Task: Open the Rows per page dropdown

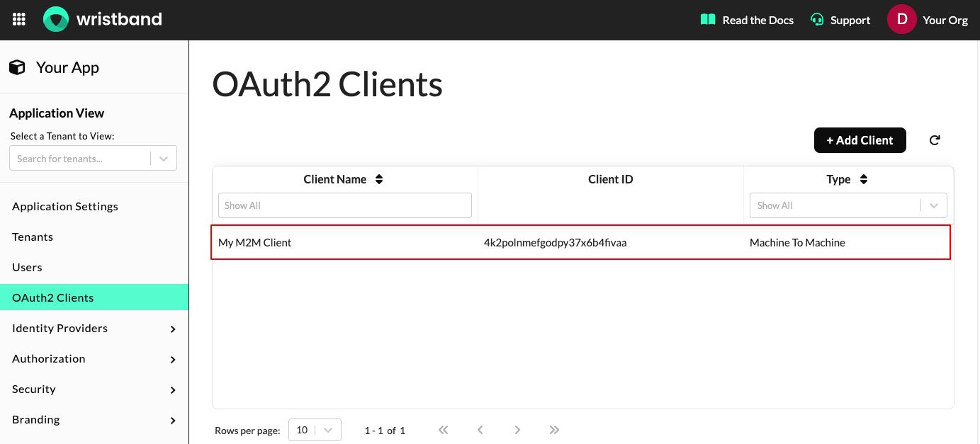Action: (x=315, y=430)
